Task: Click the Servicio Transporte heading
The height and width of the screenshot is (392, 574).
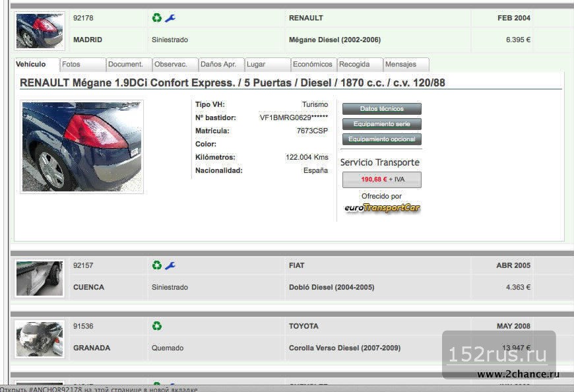Action: (x=380, y=162)
